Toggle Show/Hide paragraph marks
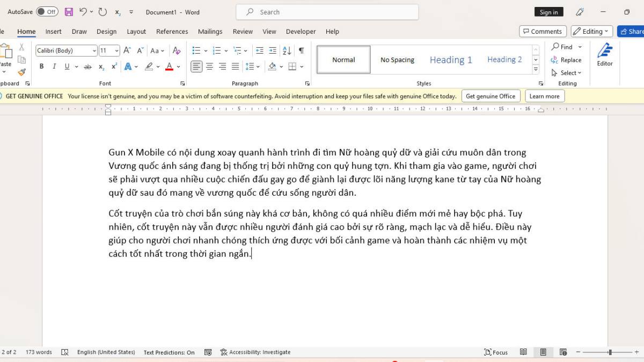The height and width of the screenshot is (362, 644). point(301,50)
